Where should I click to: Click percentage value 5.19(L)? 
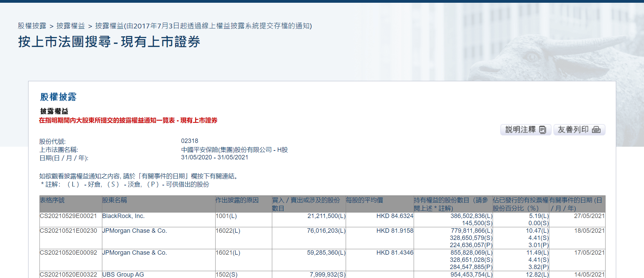pyautogui.click(x=539, y=216)
